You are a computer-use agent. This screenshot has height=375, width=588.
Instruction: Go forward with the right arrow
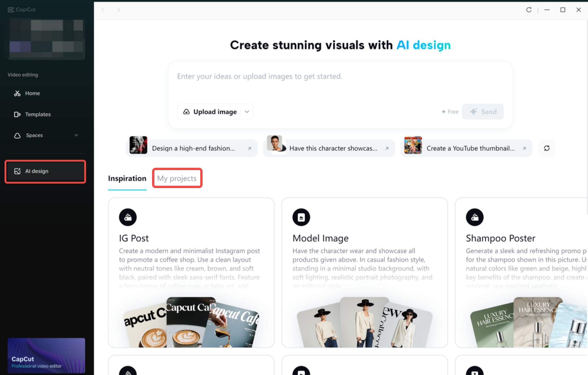coord(118,10)
